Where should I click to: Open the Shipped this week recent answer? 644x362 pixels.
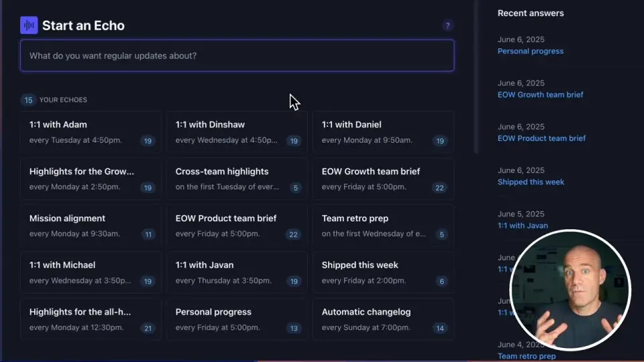point(531,182)
